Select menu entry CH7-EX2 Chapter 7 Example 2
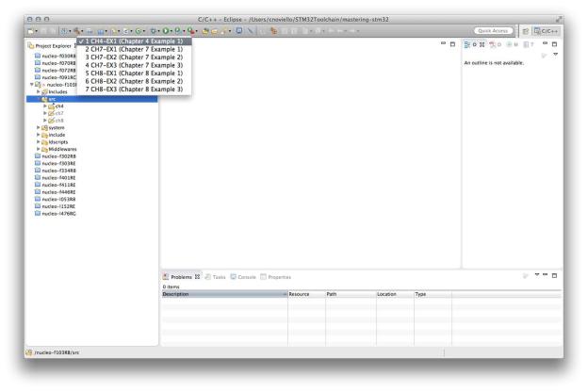Viewport: 588px width, 392px height. pos(134,57)
